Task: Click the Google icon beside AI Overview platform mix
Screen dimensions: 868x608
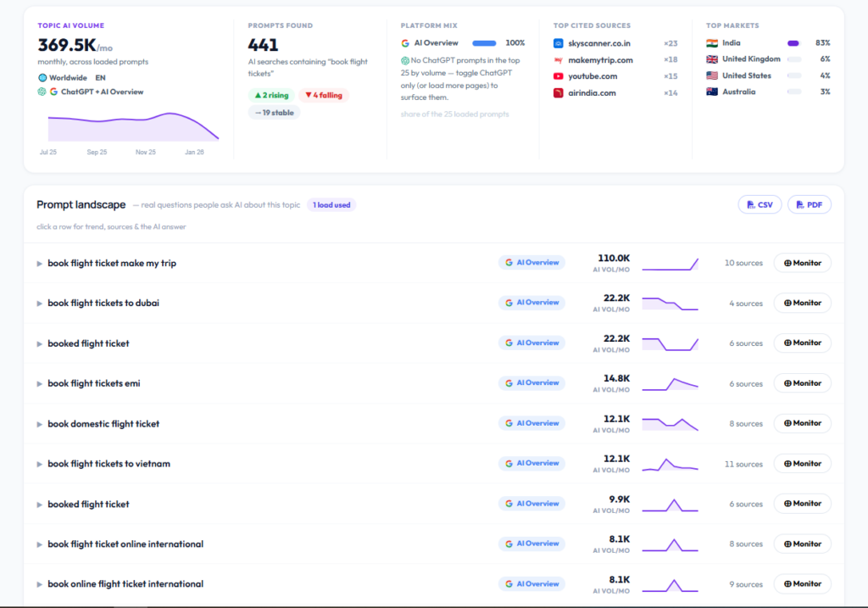Action: click(405, 43)
